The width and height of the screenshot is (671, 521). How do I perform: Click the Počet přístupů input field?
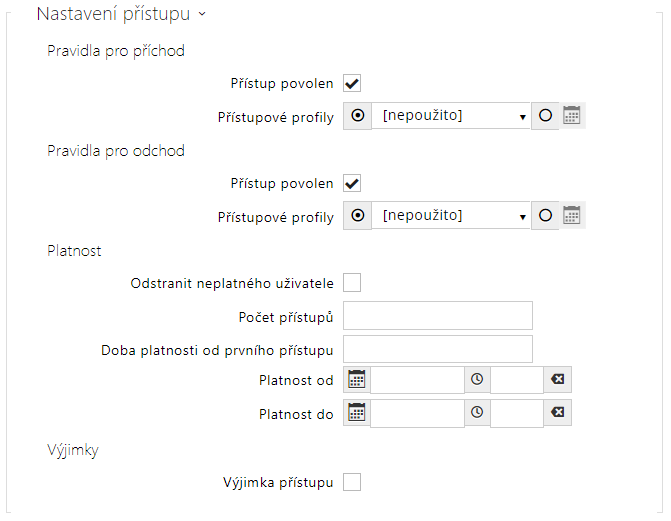pyautogui.click(x=437, y=316)
